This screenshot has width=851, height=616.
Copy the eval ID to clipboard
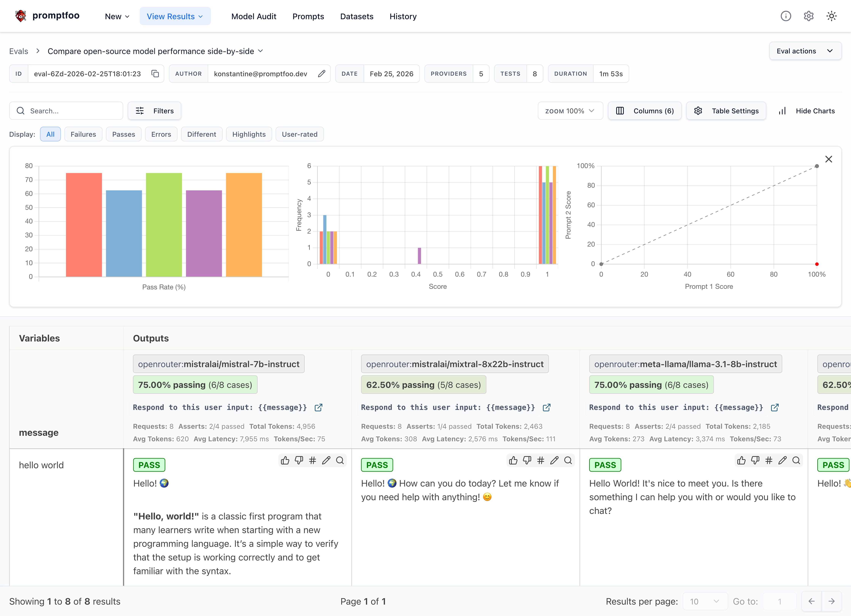(155, 74)
